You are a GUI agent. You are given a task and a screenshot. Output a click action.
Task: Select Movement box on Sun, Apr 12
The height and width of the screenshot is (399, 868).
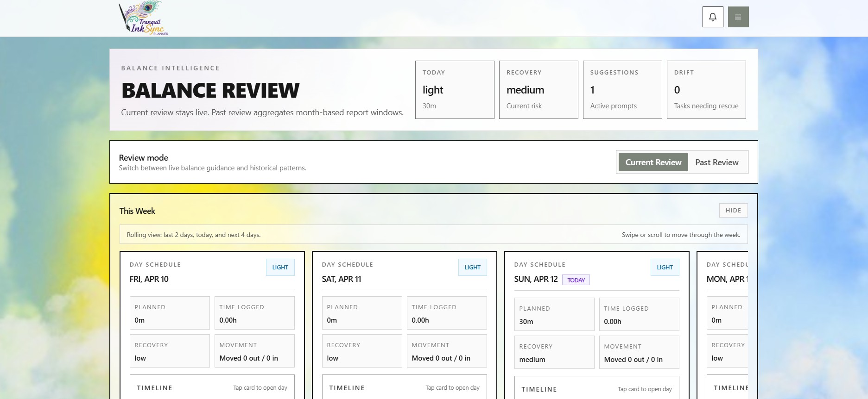click(639, 352)
